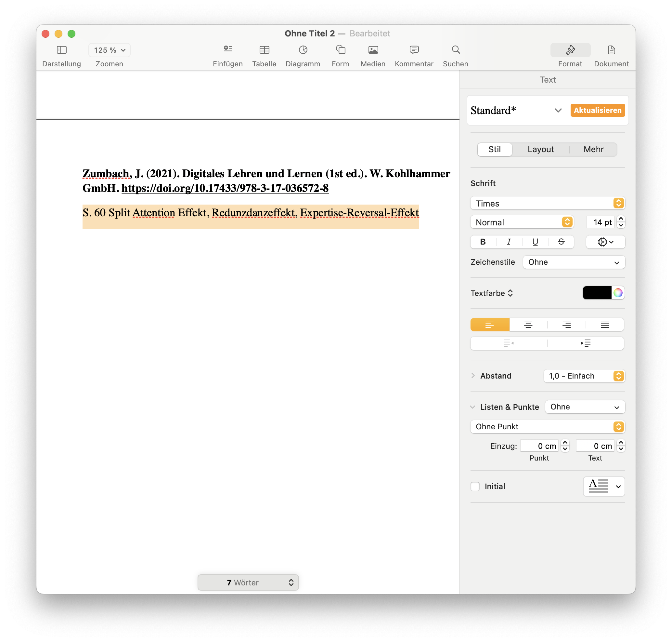Image resolution: width=672 pixels, height=642 pixels.
Task: Click the Einfügen toolbar icon
Action: [228, 50]
